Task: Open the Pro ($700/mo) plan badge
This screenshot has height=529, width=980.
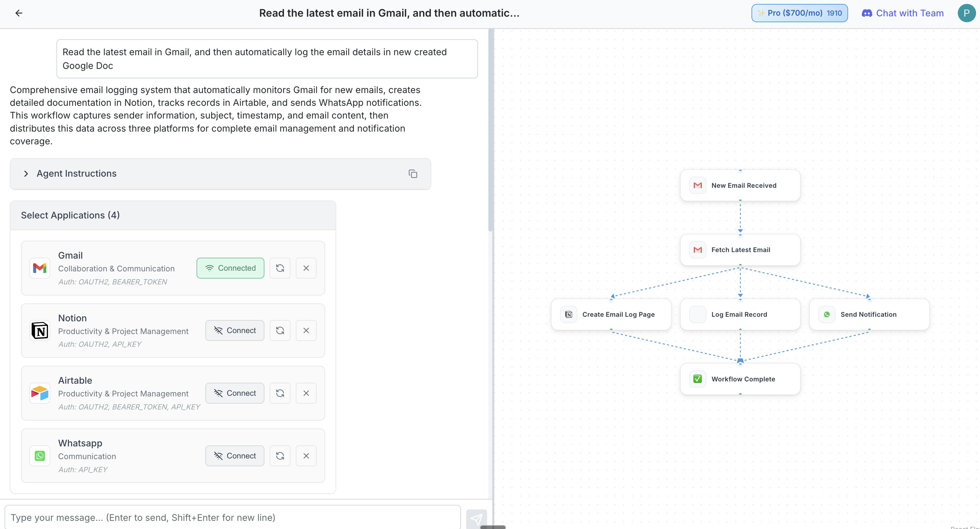Action: point(799,13)
